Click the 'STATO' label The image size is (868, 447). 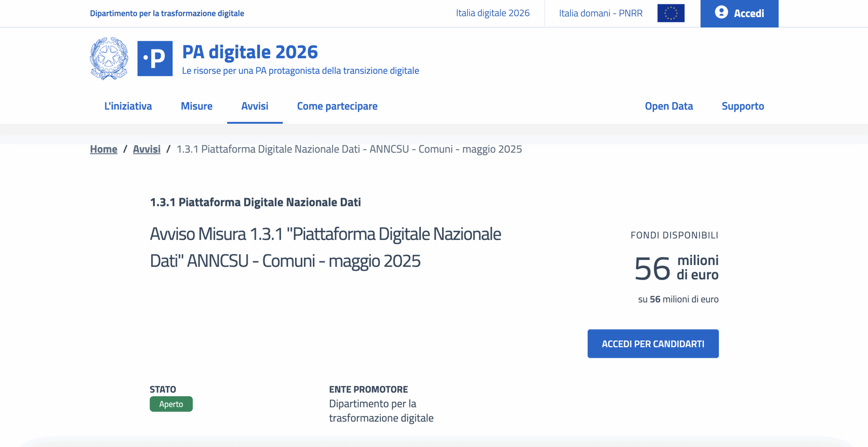(163, 389)
